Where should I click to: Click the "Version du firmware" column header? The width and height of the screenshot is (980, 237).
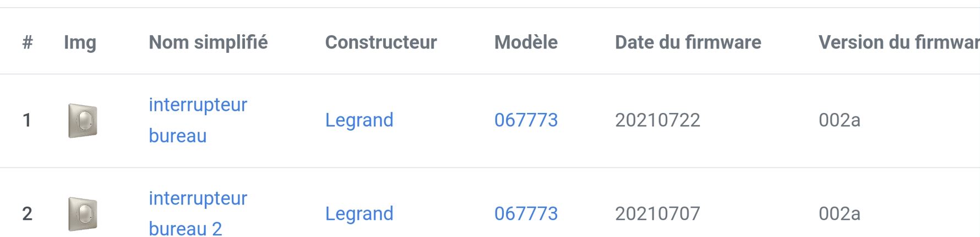[x=899, y=42]
